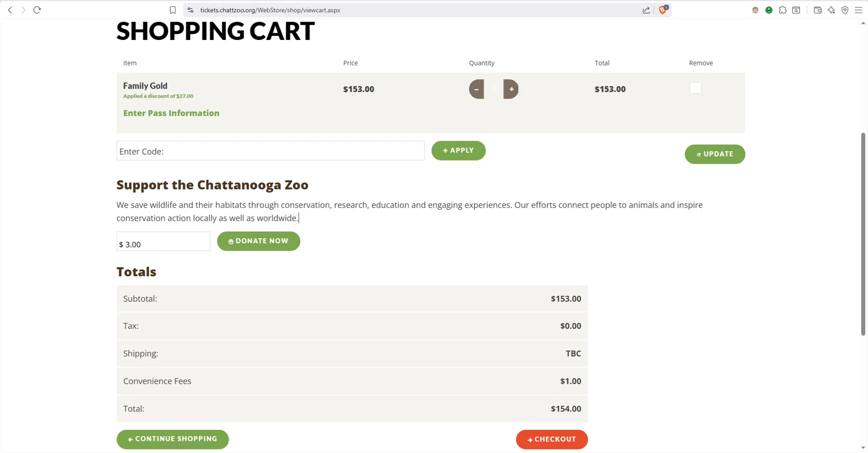Open the extensions puzzle piece menu
868x453 pixels.
(x=782, y=10)
